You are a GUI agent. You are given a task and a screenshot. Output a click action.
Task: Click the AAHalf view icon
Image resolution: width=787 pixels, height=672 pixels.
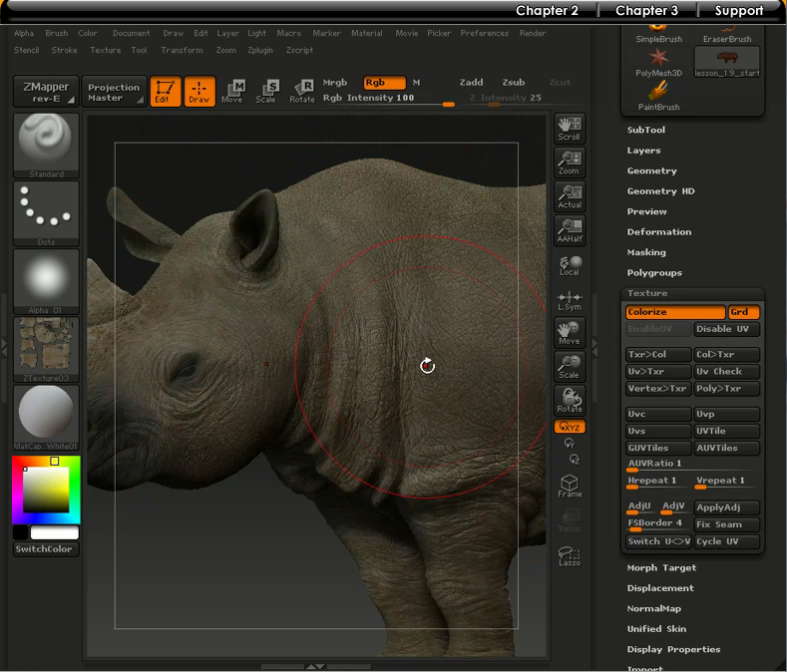569,230
